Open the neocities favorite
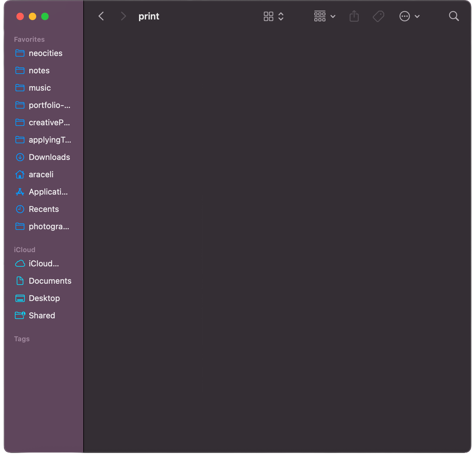Image resolution: width=476 pixels, height=456 pixels. pyautogui.click(x=46, y=53)
